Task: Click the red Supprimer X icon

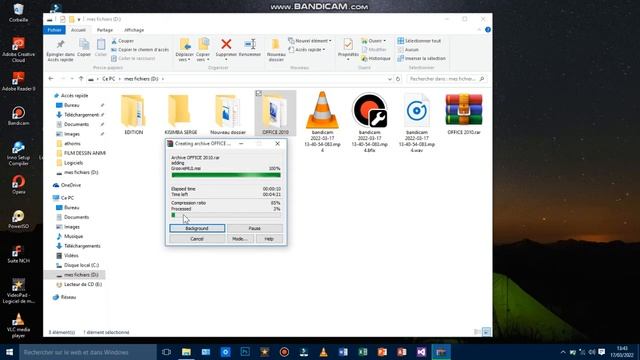Action: click(226, 44)
